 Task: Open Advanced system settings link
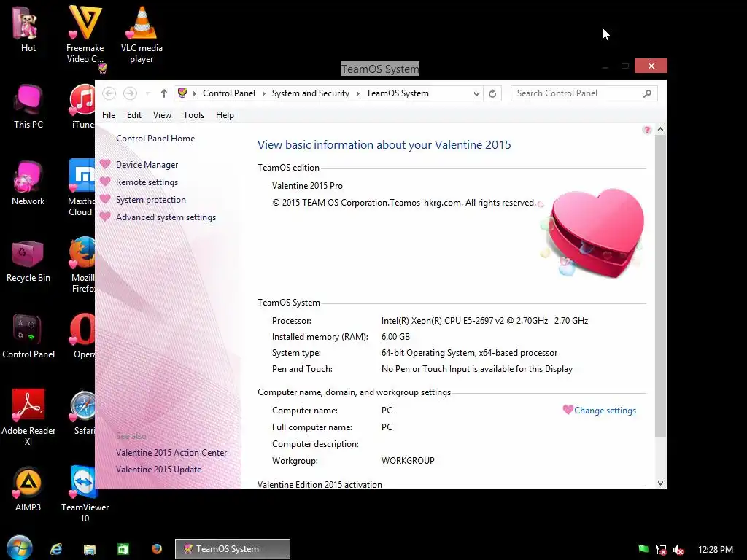[x=166, y=217]
